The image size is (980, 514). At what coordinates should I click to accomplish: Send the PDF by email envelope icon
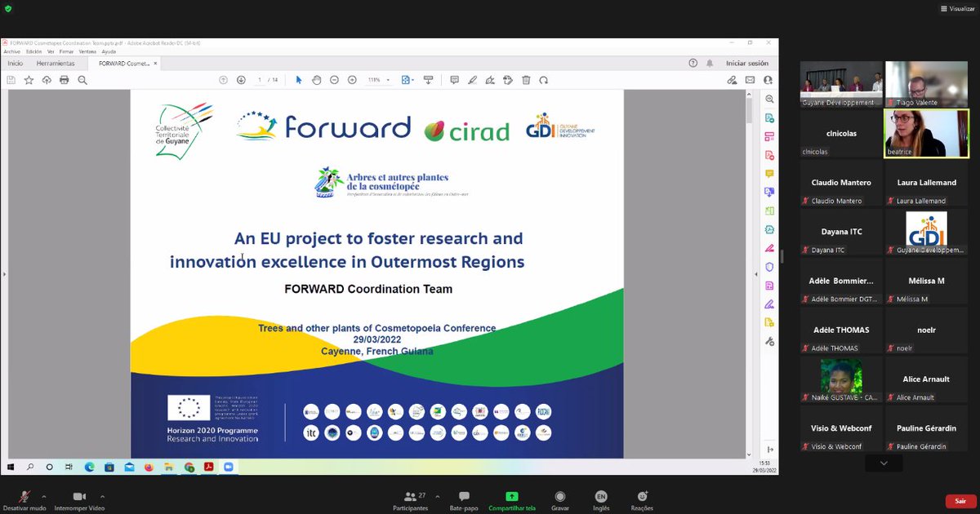pyautogui.click(x=751, y=80)
